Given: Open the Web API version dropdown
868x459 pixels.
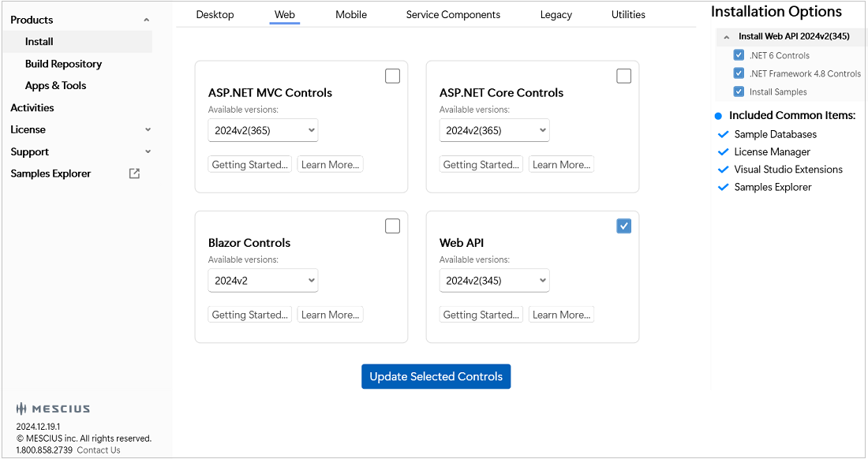Looking at the screenshot, I should [x=494, y=280].
